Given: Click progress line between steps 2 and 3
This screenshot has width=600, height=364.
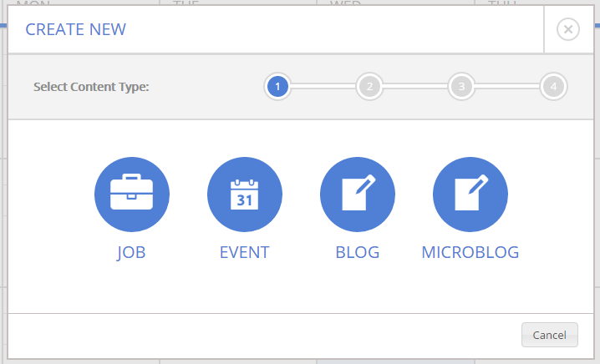Looking at the screenshot, I should coord(415,86).
